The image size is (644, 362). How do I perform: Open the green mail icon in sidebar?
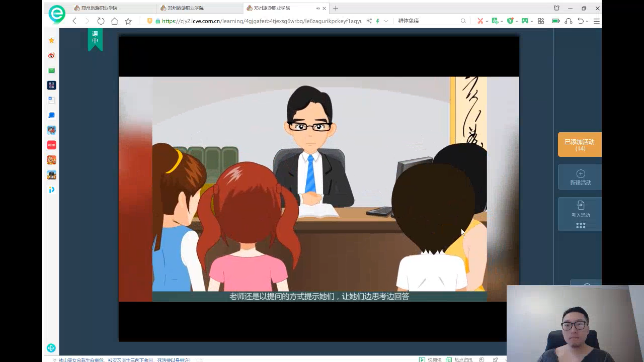point(51,70)
